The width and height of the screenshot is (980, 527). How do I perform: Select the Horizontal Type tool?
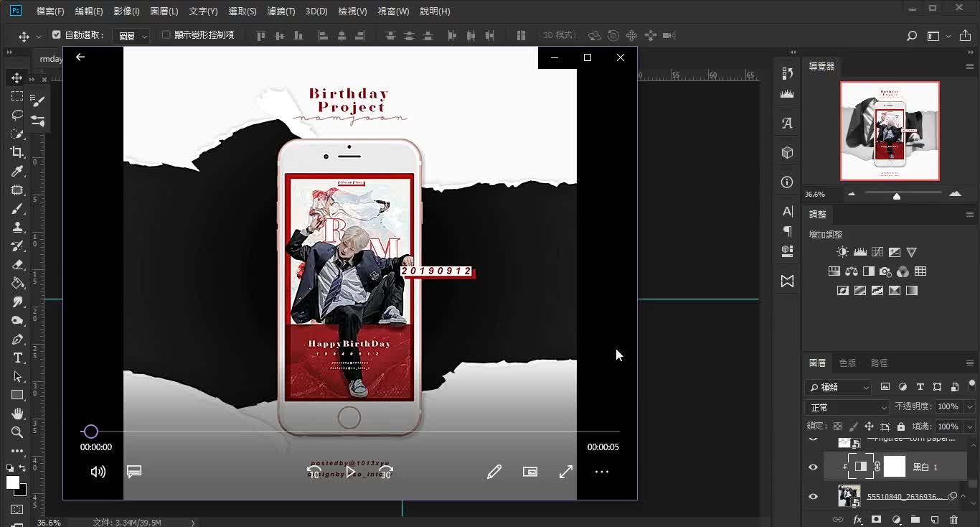tap(17, 358)
